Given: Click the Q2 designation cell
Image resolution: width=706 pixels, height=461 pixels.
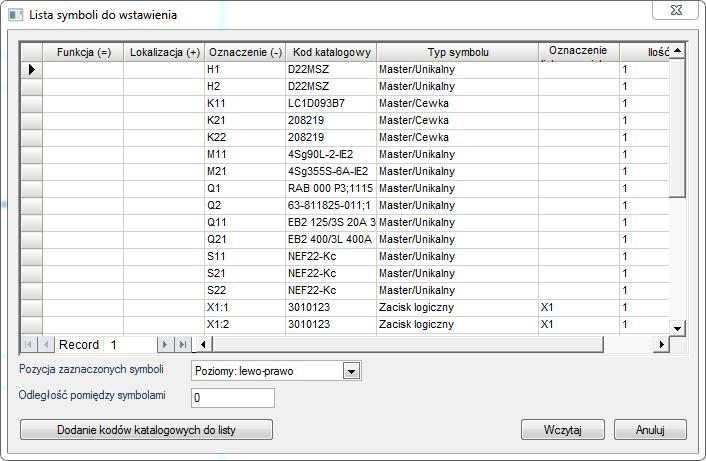Looking at the screenshot, I should click(x=245, y=206).
